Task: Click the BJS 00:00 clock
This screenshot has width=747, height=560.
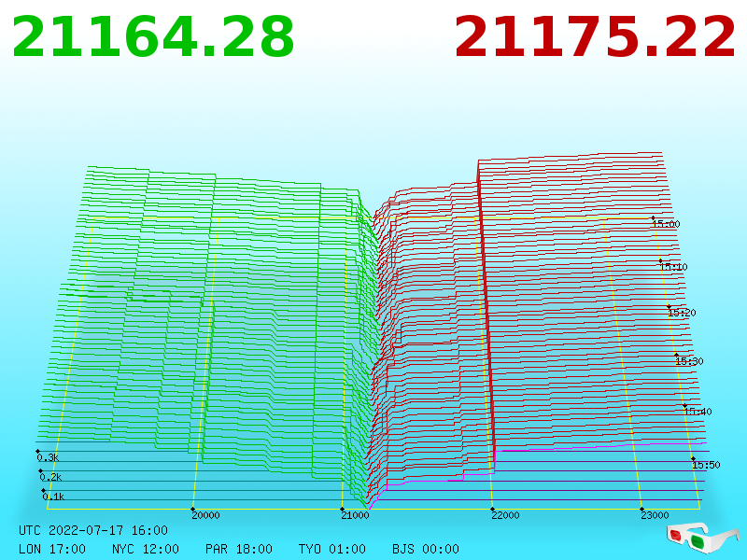Action: coord(426,549)
